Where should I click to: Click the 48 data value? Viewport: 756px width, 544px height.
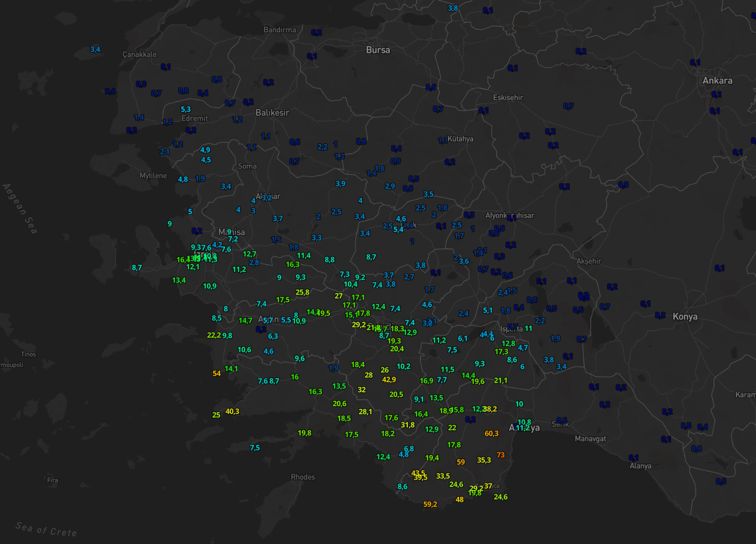click(x=460, y=500)
